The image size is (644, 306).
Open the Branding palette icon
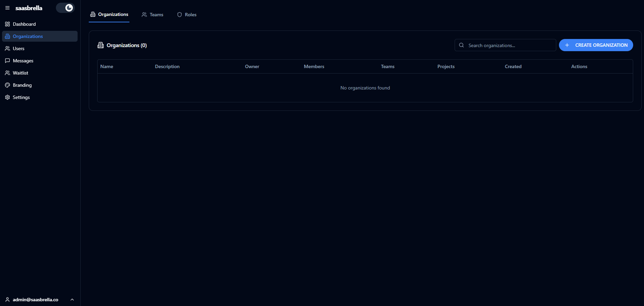[7, 85]
